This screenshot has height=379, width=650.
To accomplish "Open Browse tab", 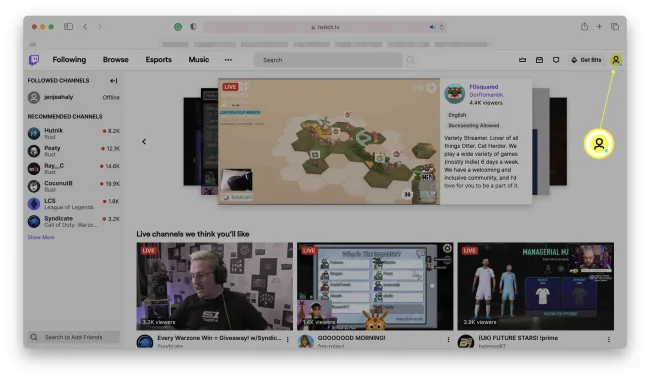I will 116,60.
